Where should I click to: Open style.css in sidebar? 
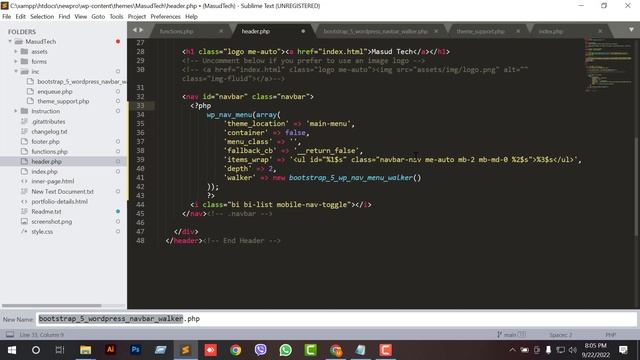click(42, 231)
